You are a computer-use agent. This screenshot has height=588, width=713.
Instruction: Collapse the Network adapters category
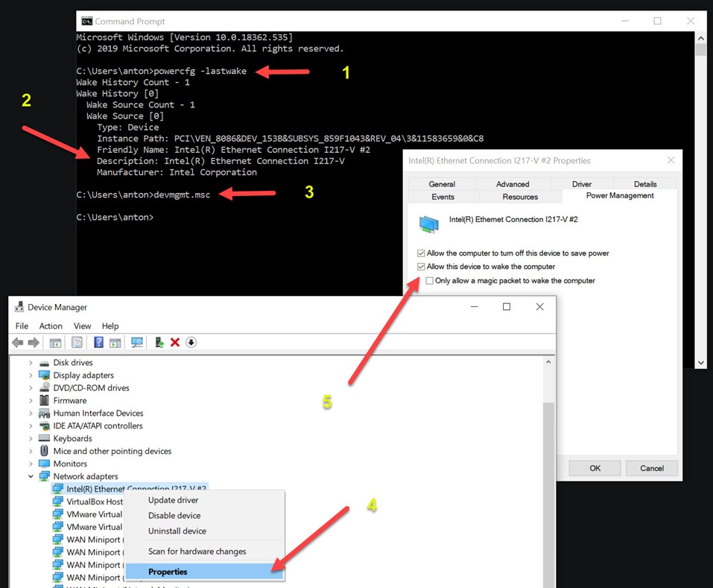31,477
